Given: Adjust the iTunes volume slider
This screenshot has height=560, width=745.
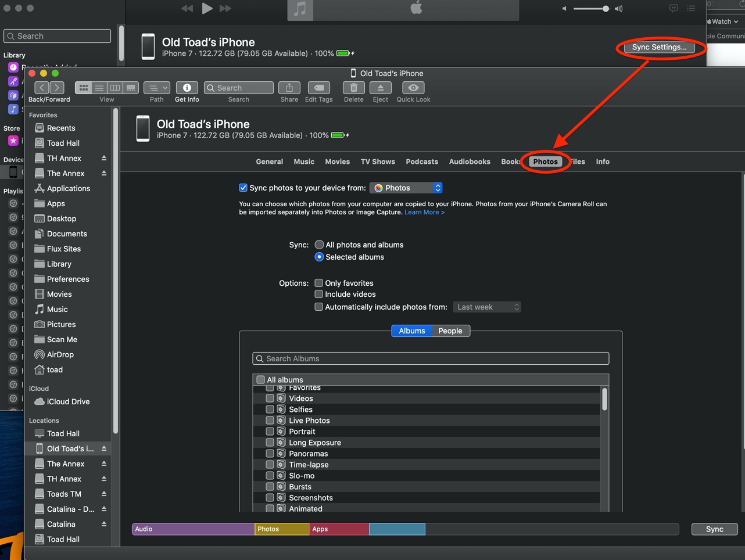Looking at the screenshot, I should [590, 9].
